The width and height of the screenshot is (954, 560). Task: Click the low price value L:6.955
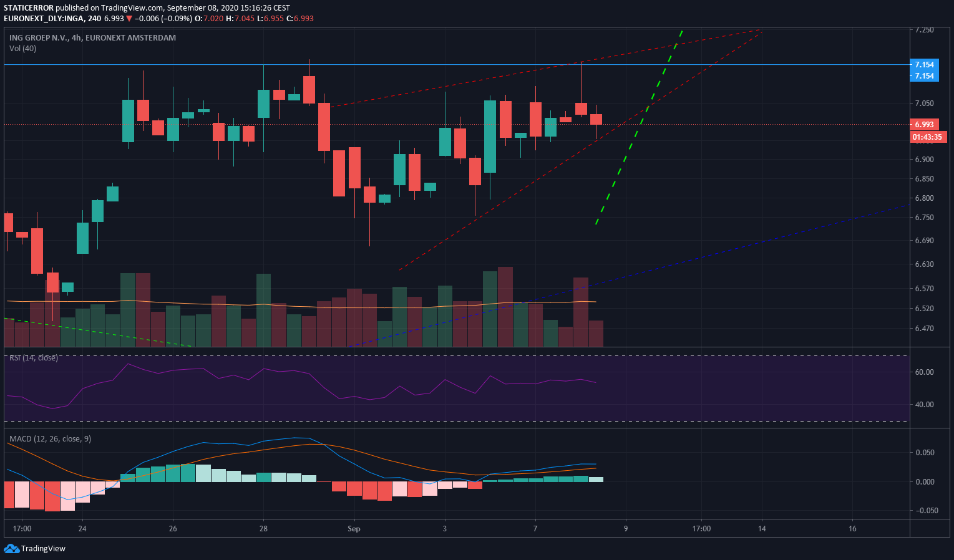(270, 19)
